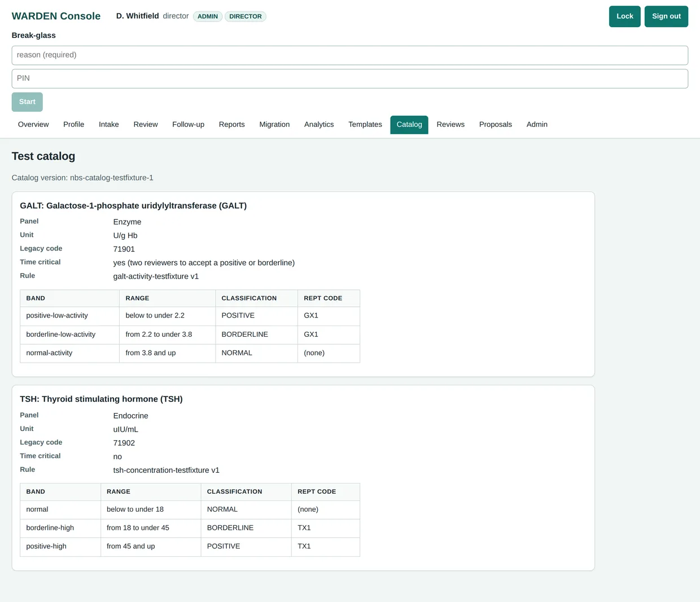Click rule galt-activity-testfixture v1
Screen dimensions: 700x602
click(156, 276)
